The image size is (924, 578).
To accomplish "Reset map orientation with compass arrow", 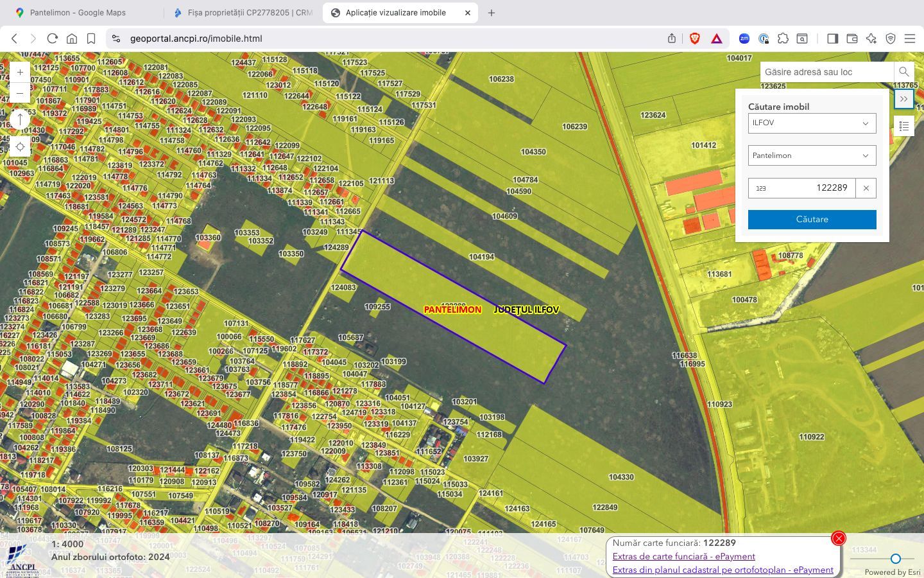I will pos(20,119).
